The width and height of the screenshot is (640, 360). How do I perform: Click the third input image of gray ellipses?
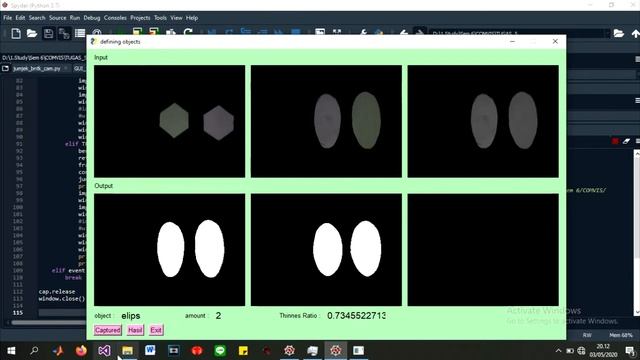point(483,121)
